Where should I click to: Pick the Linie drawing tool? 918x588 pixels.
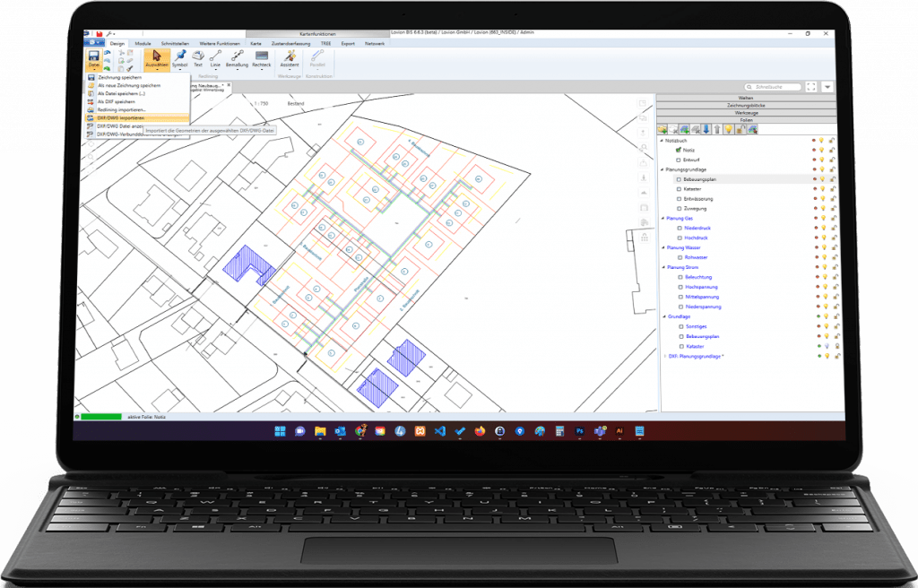215,58
